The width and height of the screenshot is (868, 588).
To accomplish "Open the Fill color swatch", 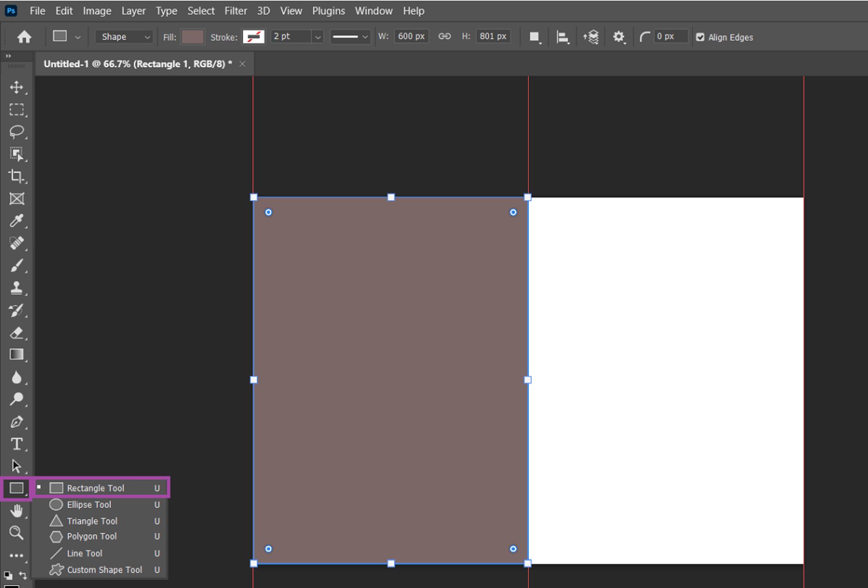I will [x=192, y=37].
